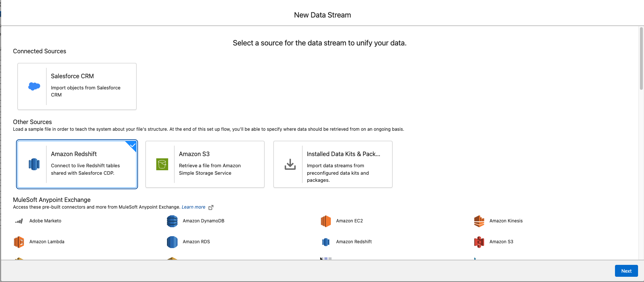
Task: Select the Installed Data Kits & Packages card
Action: coord(333,164)
